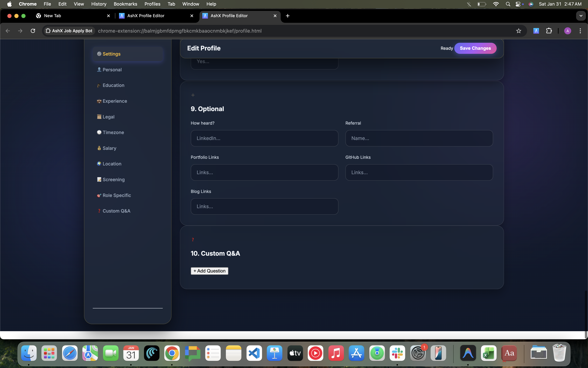Jump to Salary section in sidebar
The image size is (588, 368).
[128, 148]
